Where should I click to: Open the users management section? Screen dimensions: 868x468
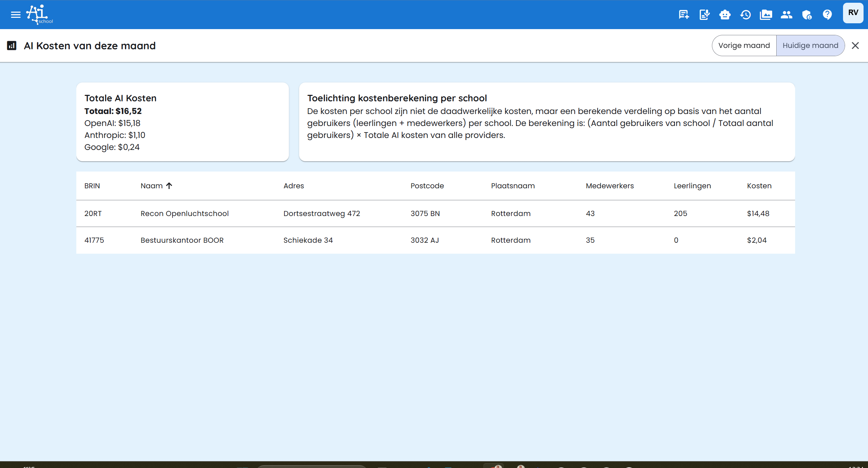pos(787,14)
